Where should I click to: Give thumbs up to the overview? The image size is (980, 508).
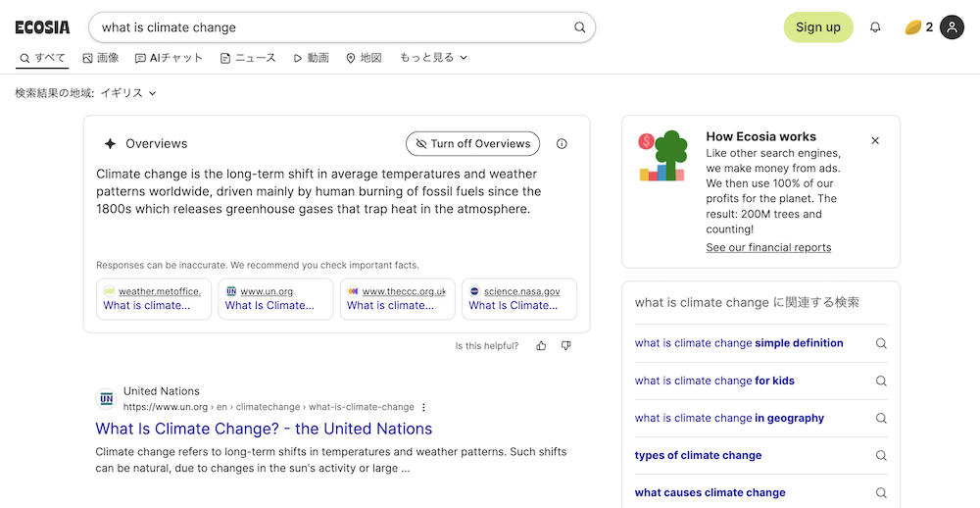click(x=541, y=346)
